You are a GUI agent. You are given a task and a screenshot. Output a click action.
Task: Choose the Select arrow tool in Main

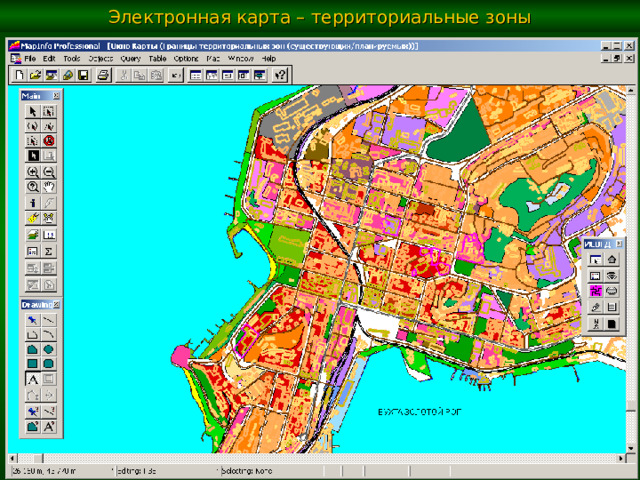tap(33, 111)
